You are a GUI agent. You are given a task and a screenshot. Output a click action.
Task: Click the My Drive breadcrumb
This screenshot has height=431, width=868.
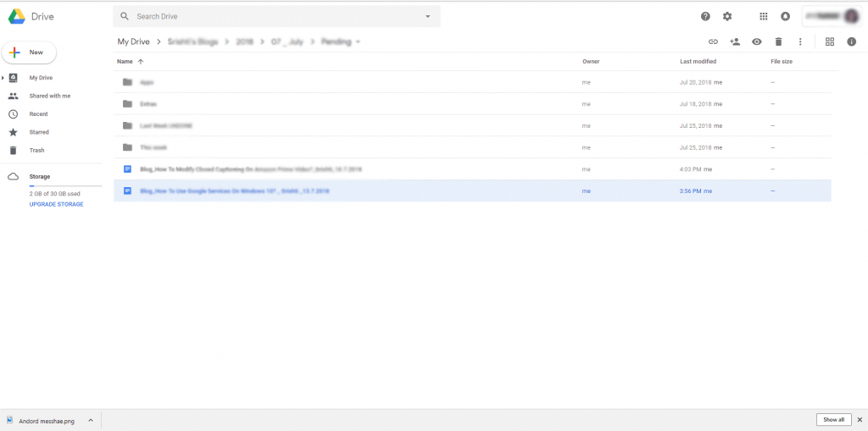click(133, 41)
